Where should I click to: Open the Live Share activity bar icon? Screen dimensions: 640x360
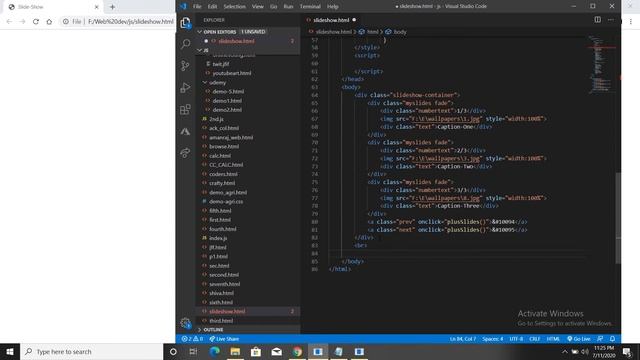pyautogui.click(x=185, y=153)
